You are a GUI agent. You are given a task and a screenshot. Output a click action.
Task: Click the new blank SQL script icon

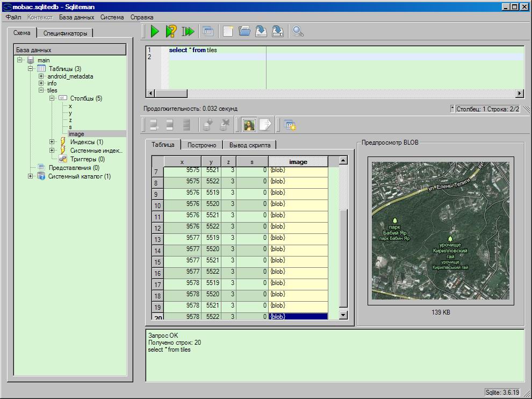[x=228, y=32]
